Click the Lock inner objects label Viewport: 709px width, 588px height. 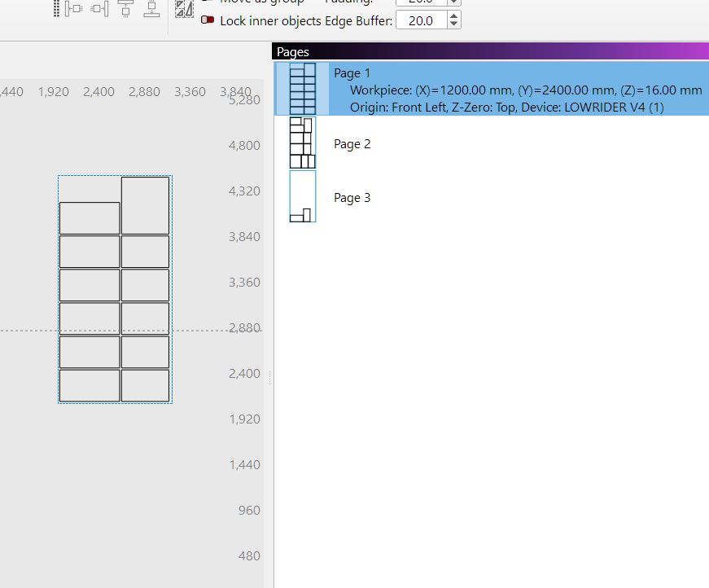[271, 21]
